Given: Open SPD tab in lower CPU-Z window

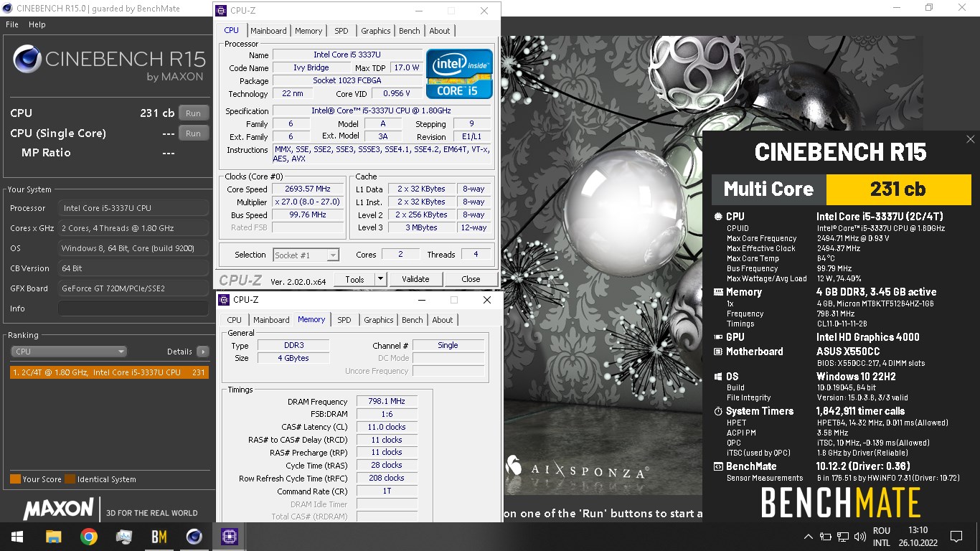Looking at the screenshot, I should click(344, 320).
